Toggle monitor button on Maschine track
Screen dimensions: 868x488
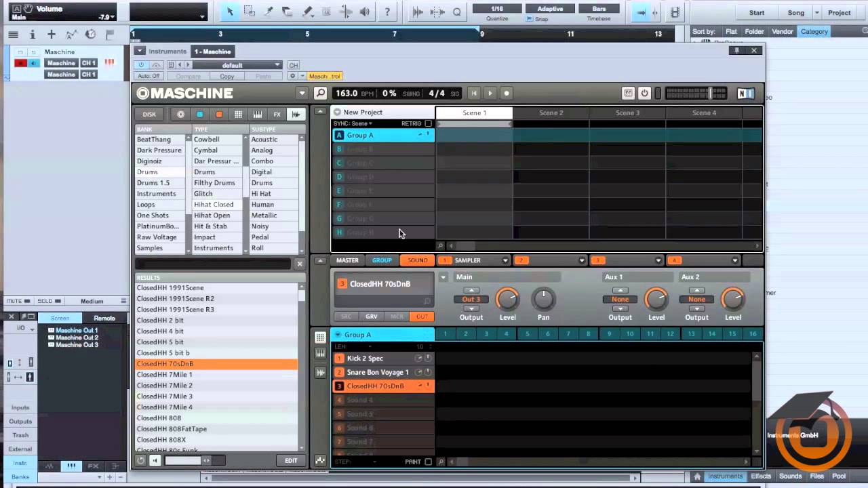click(x=33, y=63)
